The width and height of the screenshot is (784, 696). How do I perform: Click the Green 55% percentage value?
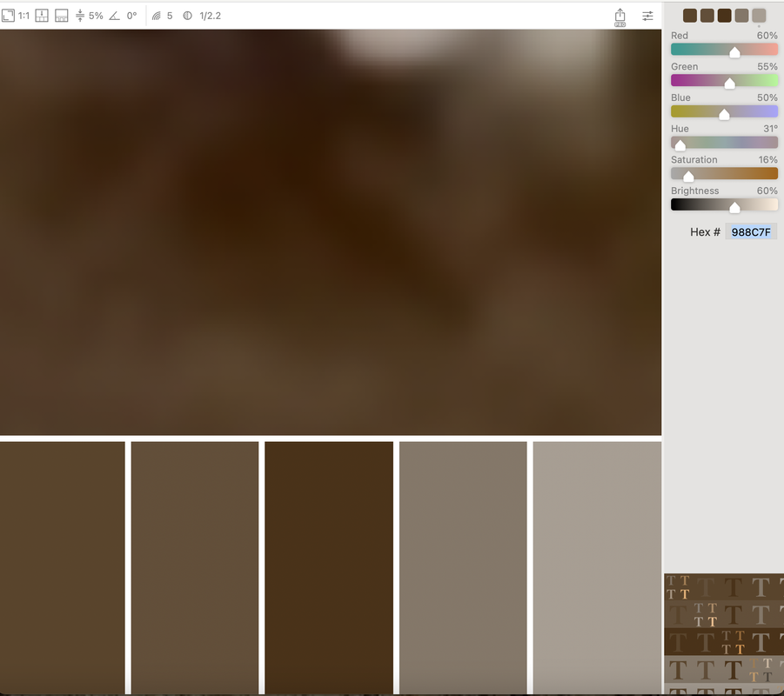pyautogui.click(x=767, y=66)
